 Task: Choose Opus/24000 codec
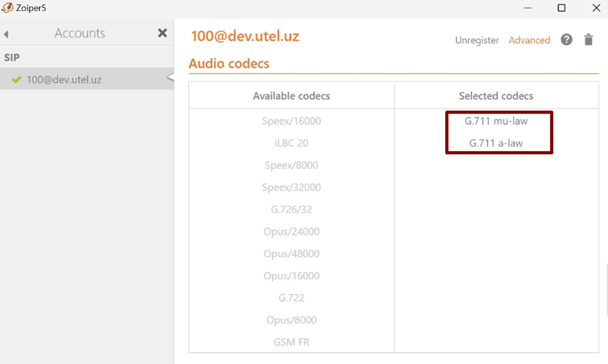(291, 231)
